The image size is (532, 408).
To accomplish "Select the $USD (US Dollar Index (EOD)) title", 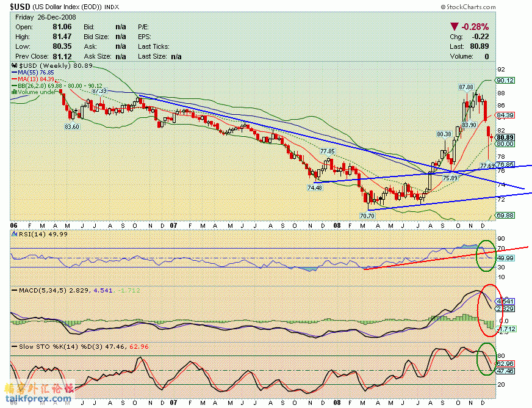I will tap(56, 7).
